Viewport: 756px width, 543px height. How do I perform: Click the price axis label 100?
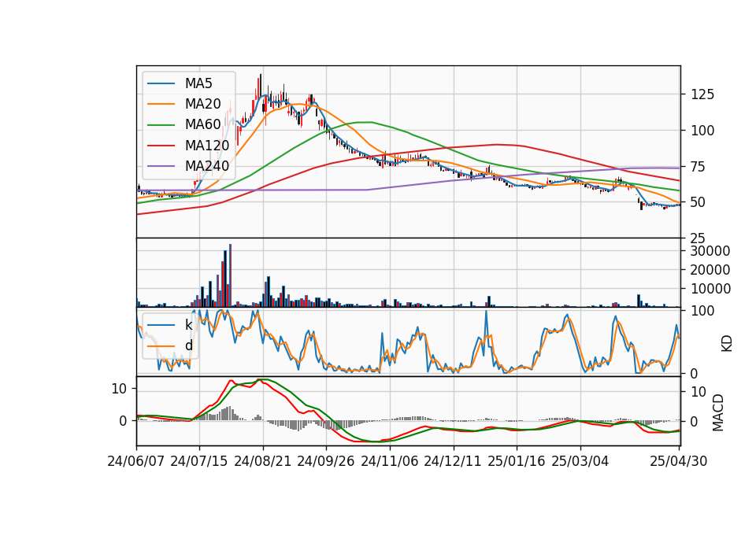[702, 131]
